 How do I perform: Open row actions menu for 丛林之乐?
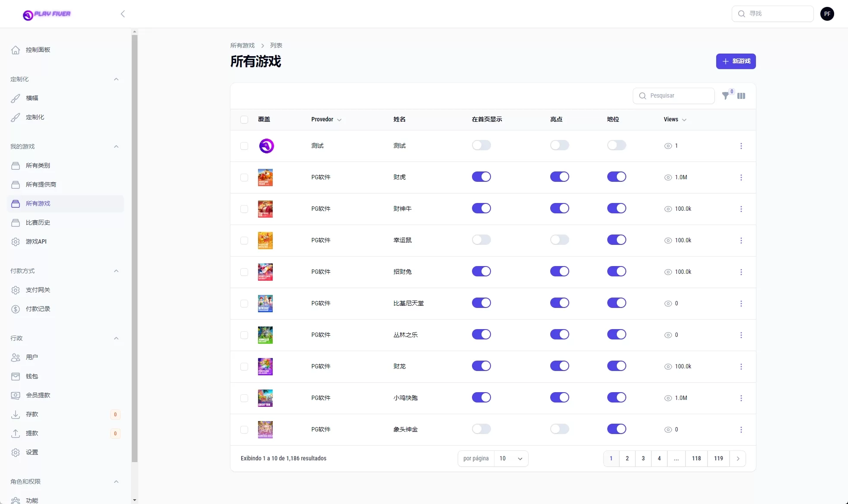point(741,335)
